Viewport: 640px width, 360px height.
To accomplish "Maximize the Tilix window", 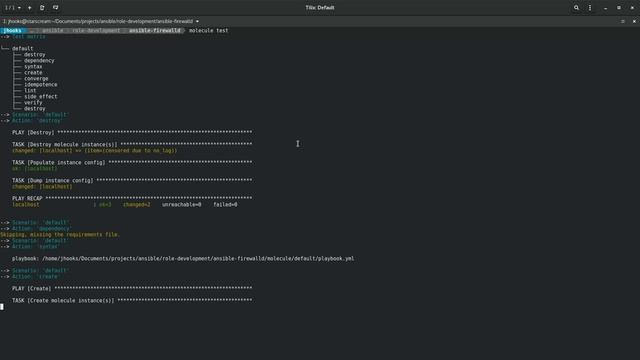I will pyautogui.click(x=619, y=8).
